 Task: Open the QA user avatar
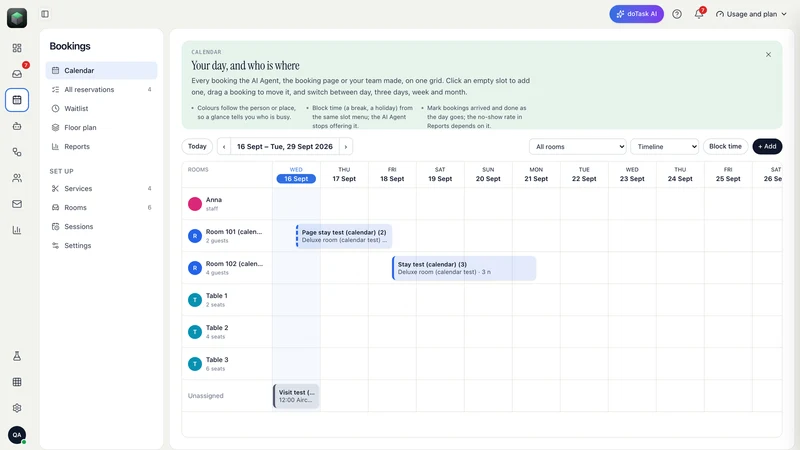point(17,435)
